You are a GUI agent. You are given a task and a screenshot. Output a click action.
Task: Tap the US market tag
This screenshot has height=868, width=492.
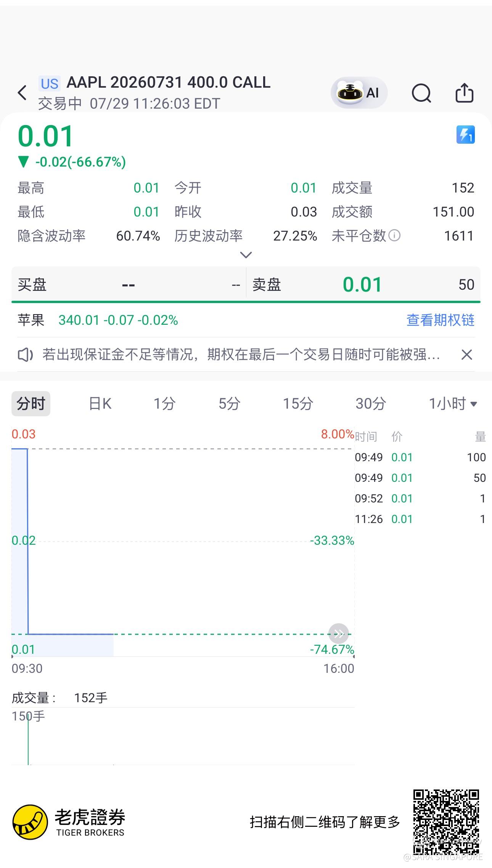click(50, 83)
